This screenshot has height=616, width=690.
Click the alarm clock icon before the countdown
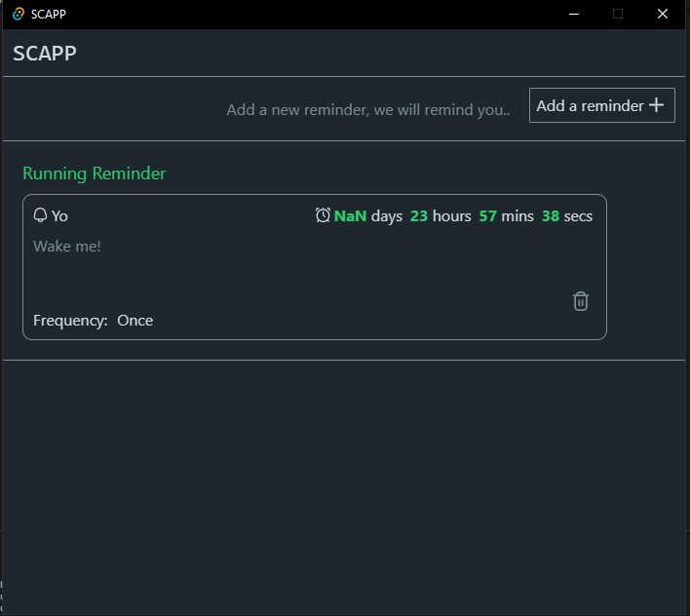tap(323, 215)
